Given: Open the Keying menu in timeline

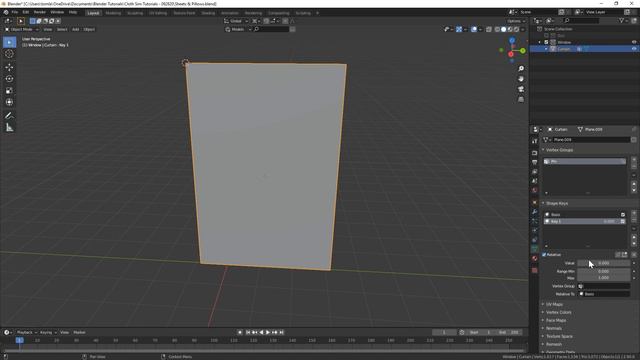Looking at the screenshot, I should 48,332.
